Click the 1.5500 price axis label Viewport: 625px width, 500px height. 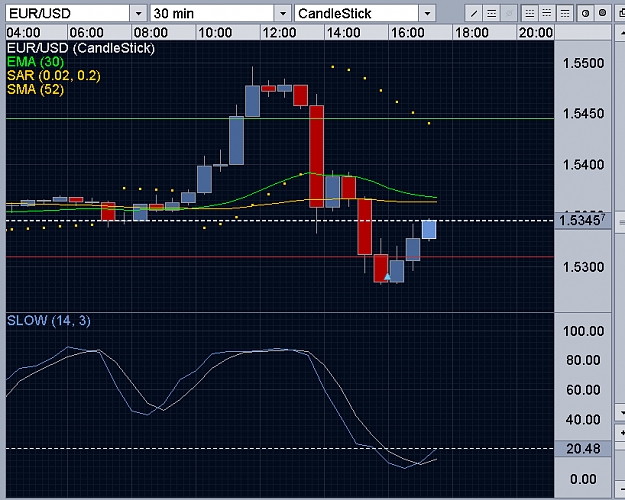pos(583,63)
